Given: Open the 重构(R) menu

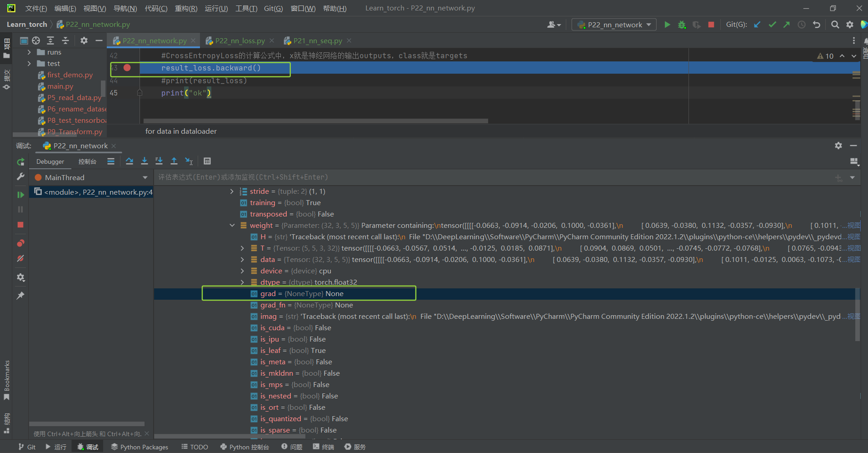Looking at the screenshot, I should coord(186,8).
